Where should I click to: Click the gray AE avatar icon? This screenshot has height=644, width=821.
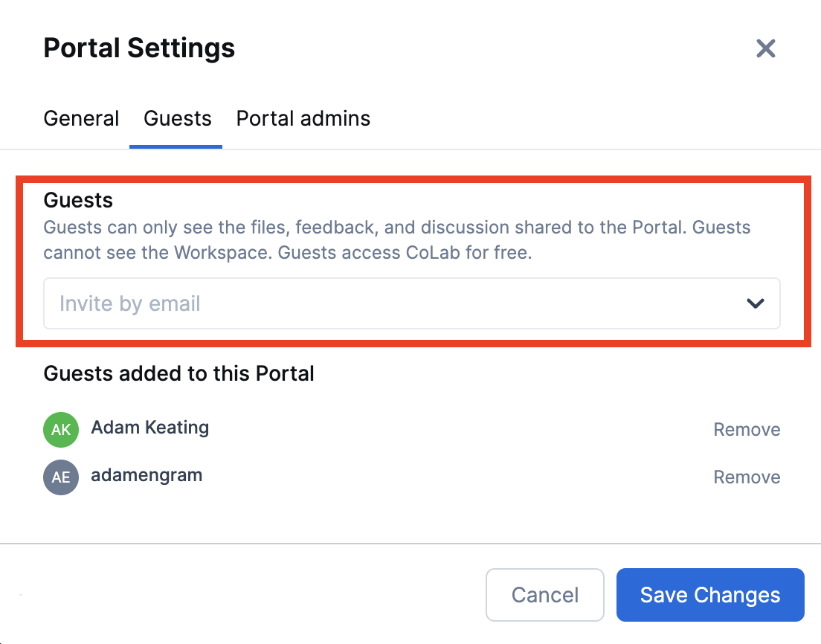[61, 477]
